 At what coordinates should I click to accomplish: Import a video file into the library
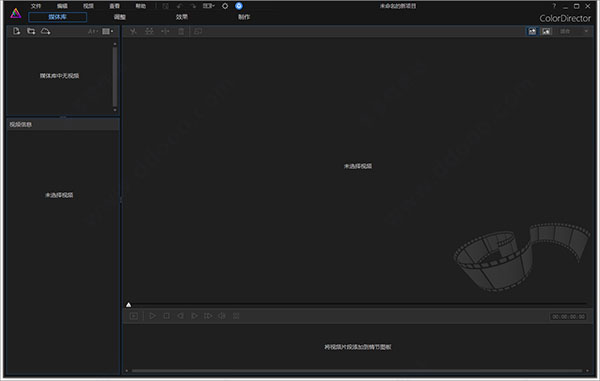[16, 31]
